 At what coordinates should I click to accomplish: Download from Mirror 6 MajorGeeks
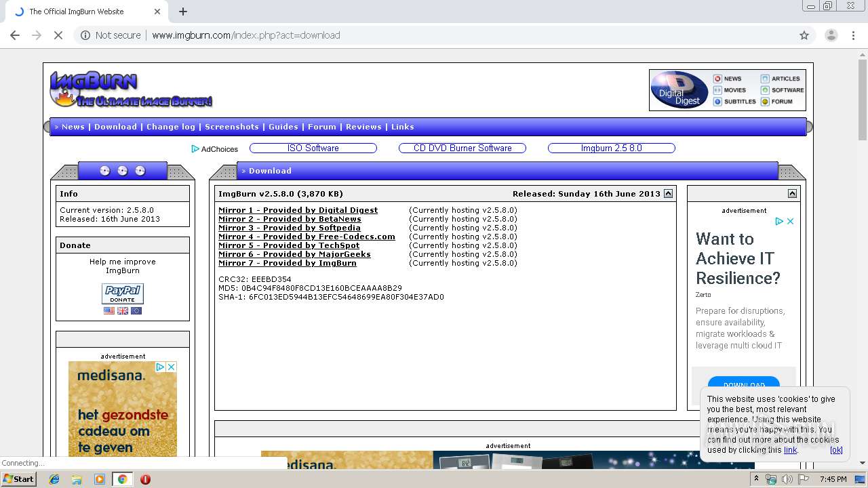point(295,254)
